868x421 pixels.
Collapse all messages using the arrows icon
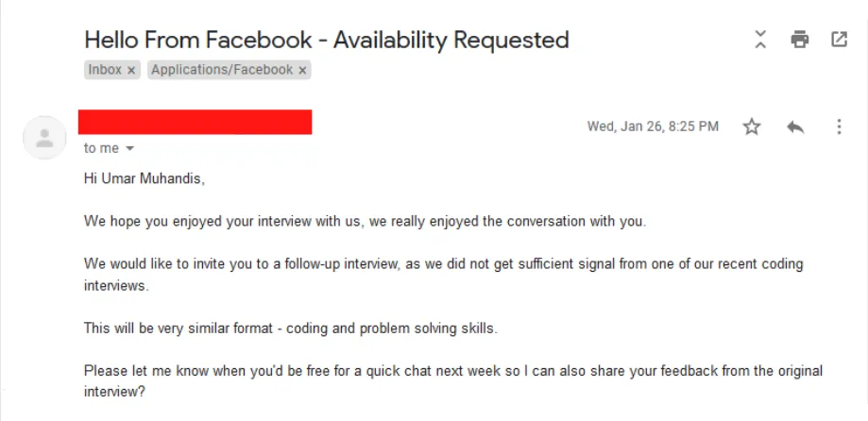760,40
